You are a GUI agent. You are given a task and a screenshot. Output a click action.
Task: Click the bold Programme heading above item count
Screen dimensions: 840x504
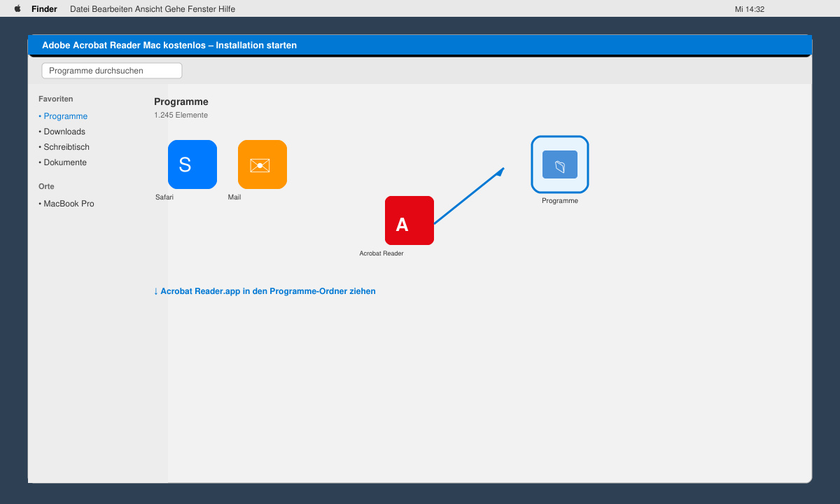(181, 101)
